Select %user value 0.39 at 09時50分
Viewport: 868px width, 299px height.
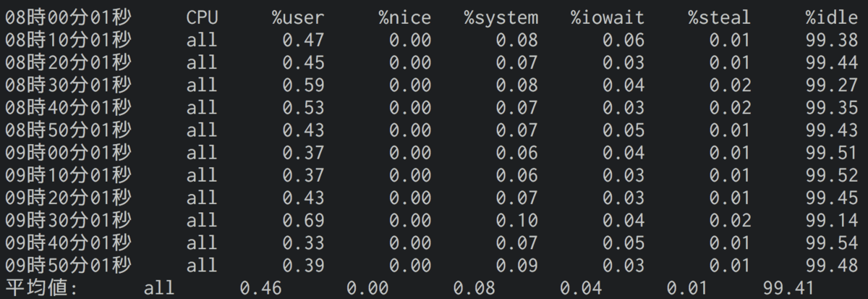[304, 265]
